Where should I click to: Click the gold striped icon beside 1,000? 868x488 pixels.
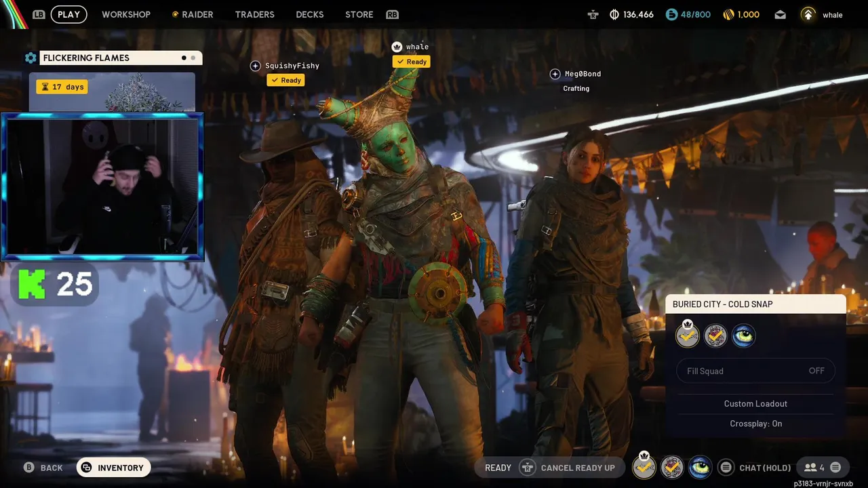click(x=729, y=14)
